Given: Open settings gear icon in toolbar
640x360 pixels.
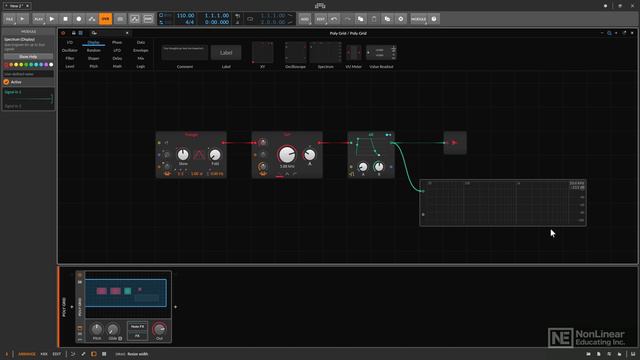Looking at the screenshot, I should (x=401, y=19).
